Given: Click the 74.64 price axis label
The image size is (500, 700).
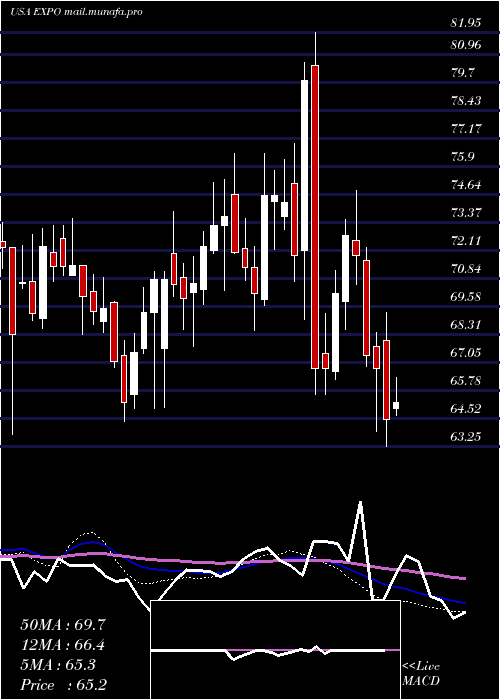Looking at the screenshot, I should 466,185.
